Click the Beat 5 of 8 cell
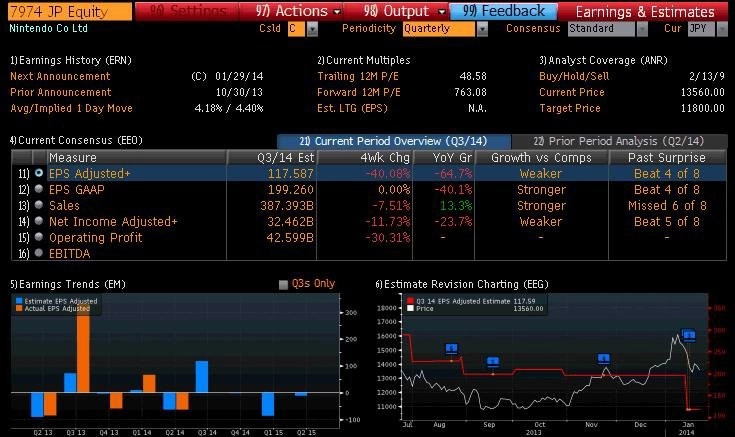 point(667,221)
